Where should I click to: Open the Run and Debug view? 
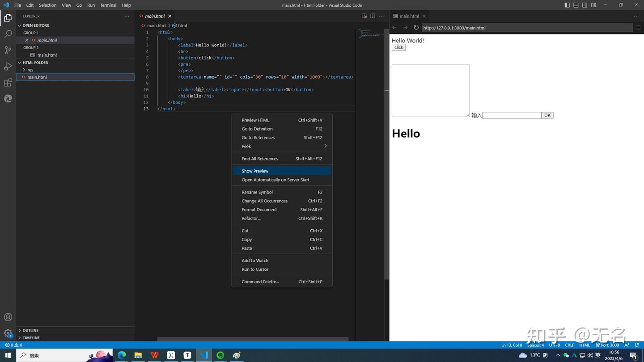tap(8, 67)
